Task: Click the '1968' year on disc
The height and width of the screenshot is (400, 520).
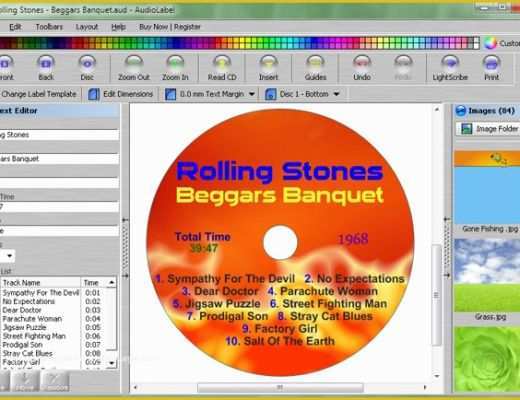Action: click(353, 239)
